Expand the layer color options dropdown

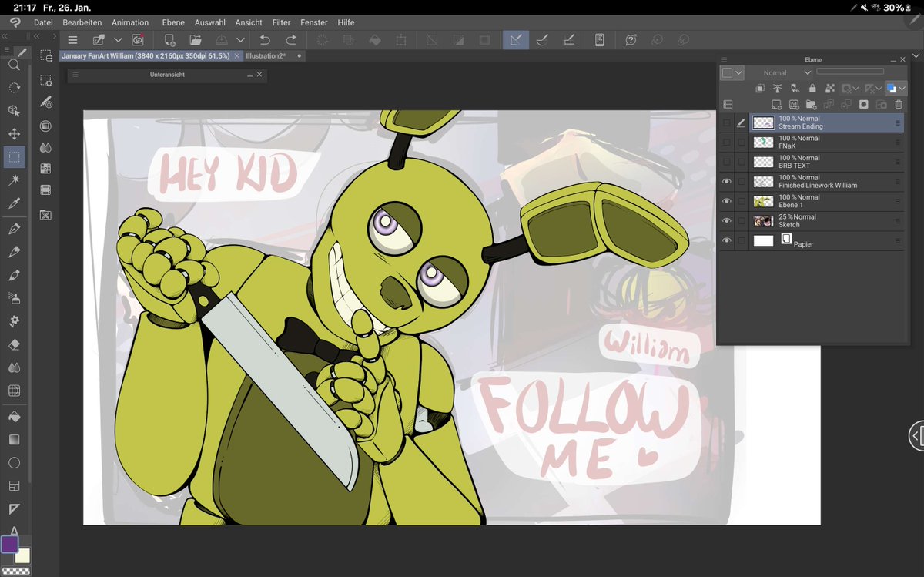pyautogui.click(x=902, y=88)
